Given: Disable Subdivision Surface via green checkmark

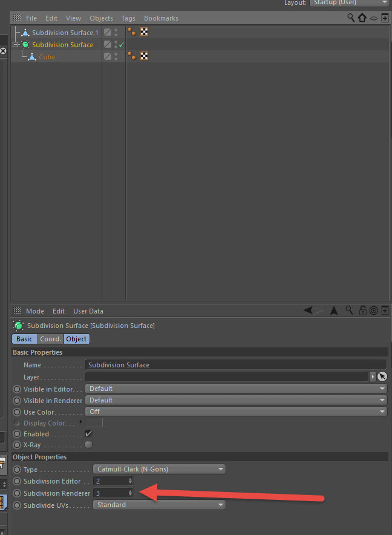Looking at the screenshot, I should click(x=122, y=45).
